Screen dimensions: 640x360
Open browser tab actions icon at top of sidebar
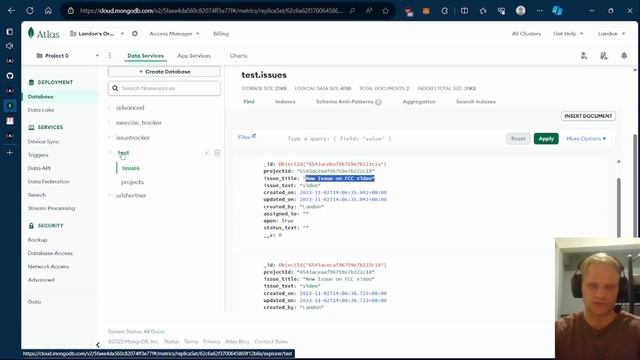click(10, 31)
